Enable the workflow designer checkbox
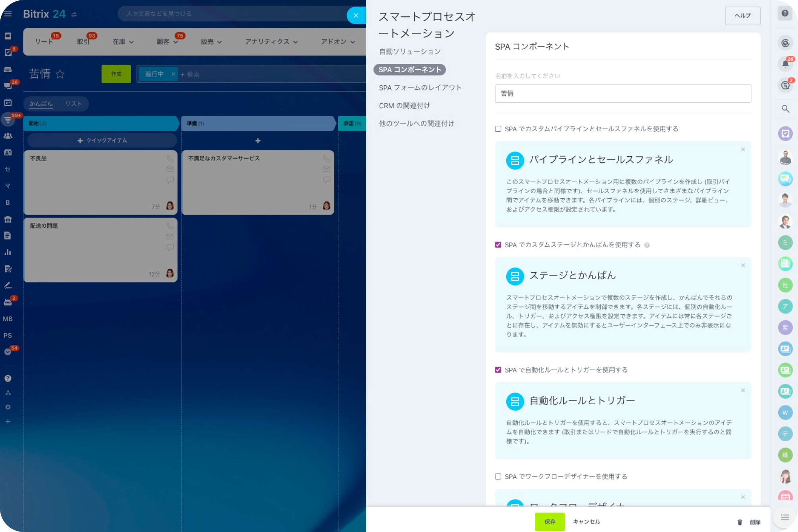Screen dimensions: 798x532 [498, 476]
